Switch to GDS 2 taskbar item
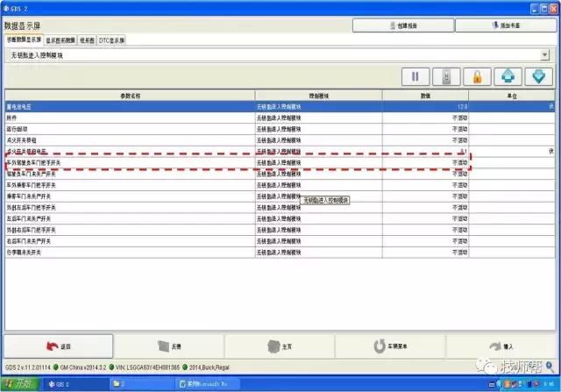The height and width of the screenshot is (392, 561). 76,384
